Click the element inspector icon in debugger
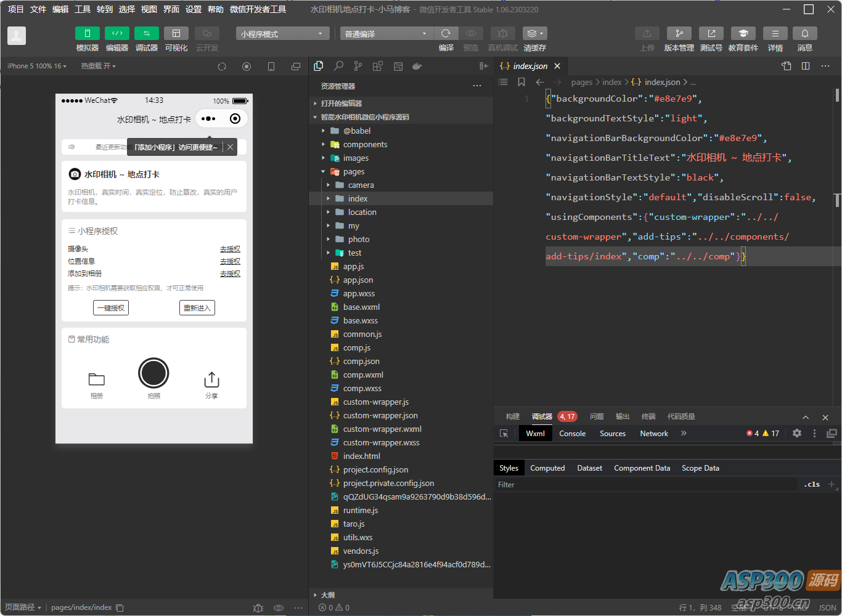842x616 pixels. (x=504, y=434)
